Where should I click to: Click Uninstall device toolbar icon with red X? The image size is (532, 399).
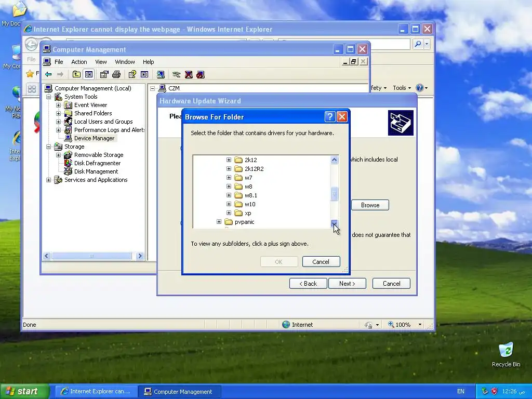coord(189,75)
